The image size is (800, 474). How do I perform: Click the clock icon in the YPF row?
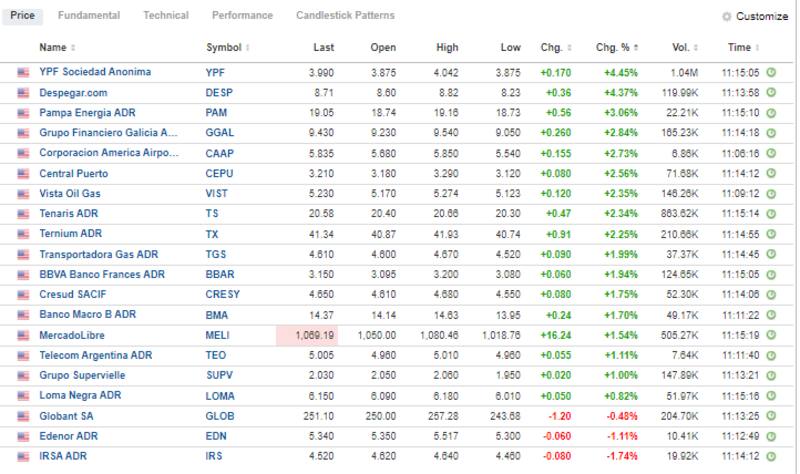pos(771,73)
